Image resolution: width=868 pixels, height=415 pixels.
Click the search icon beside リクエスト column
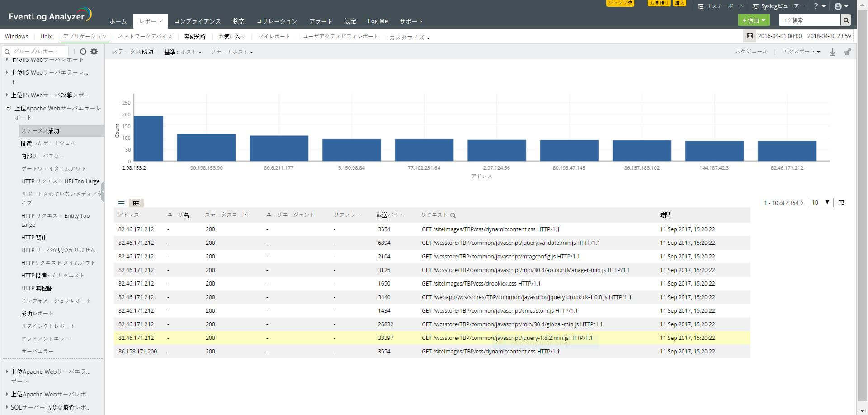(x=453, y=215)
